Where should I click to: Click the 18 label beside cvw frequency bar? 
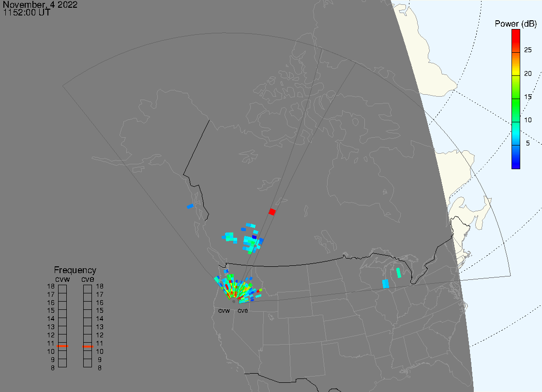pyautogui.click(x=51, y=286)
